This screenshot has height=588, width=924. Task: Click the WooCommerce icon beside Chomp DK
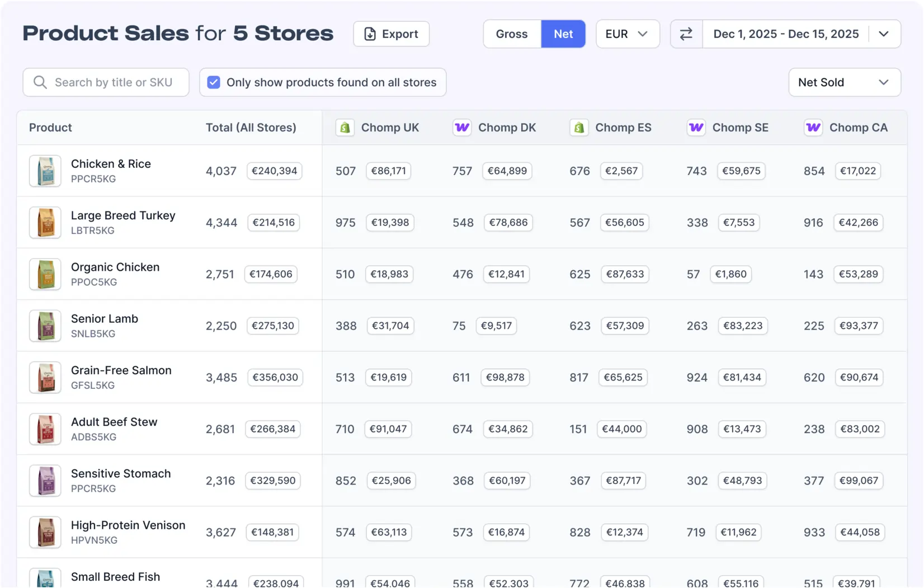(461, 128)
